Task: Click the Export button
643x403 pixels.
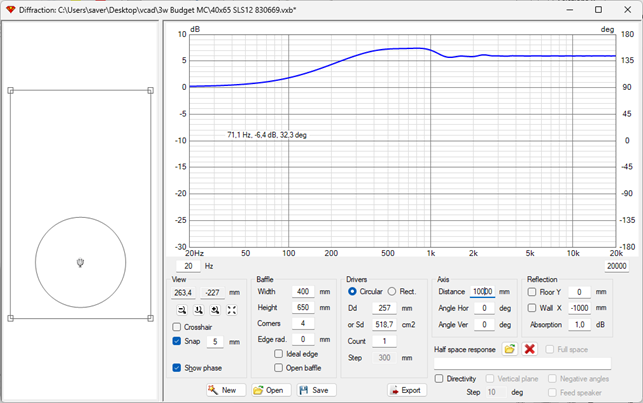Action: [x=407, y=390]
